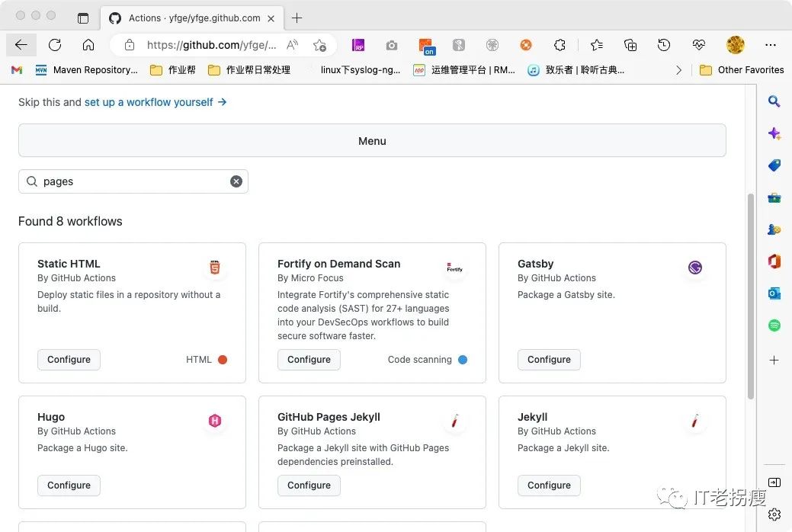Open Read Aloud in address bar
The height and width of the screenshot is (532, 792).
point(292,45)
